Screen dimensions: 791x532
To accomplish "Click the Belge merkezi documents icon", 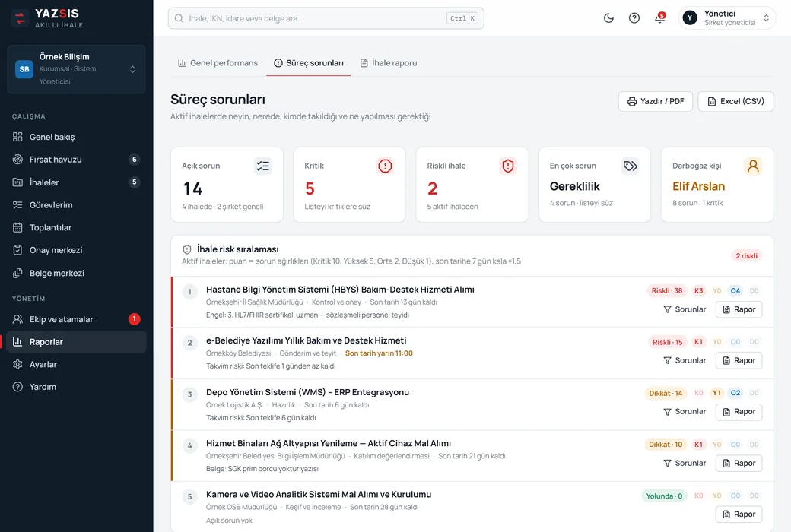I will point(17,273).
